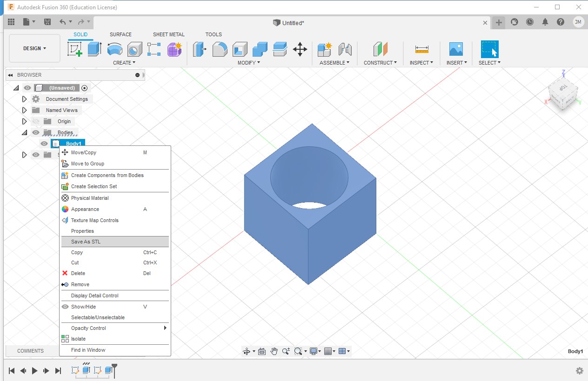Select Create Components from Bodies

(114, 175)
